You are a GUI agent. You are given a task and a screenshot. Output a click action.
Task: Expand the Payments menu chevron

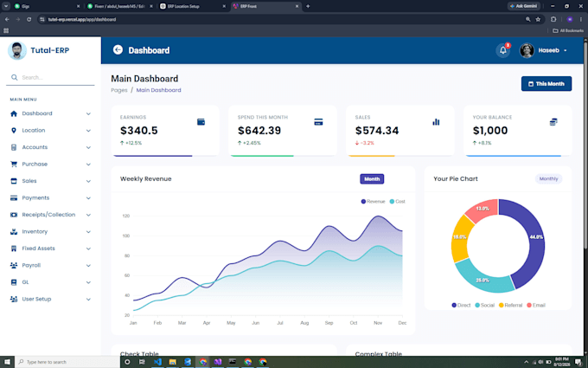(x=88, y=198)
